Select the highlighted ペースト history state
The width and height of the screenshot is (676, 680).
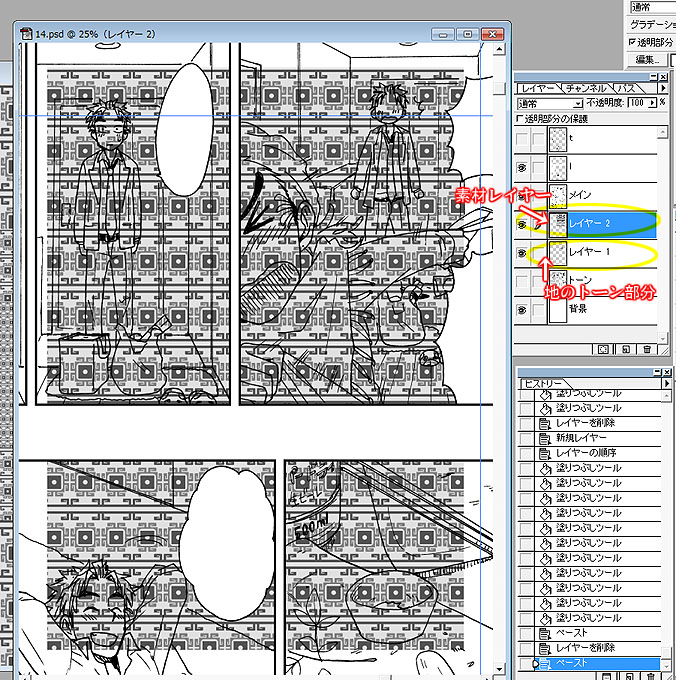[x=599, y=664]
